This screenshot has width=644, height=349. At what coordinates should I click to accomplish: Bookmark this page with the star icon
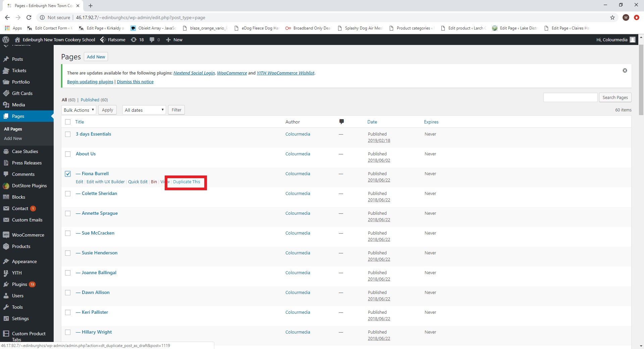(612, 17)
